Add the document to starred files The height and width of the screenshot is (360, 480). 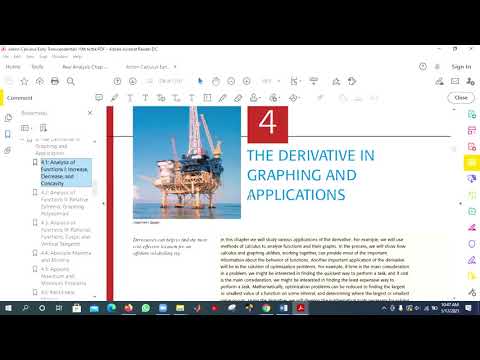(x=24, y=81)
